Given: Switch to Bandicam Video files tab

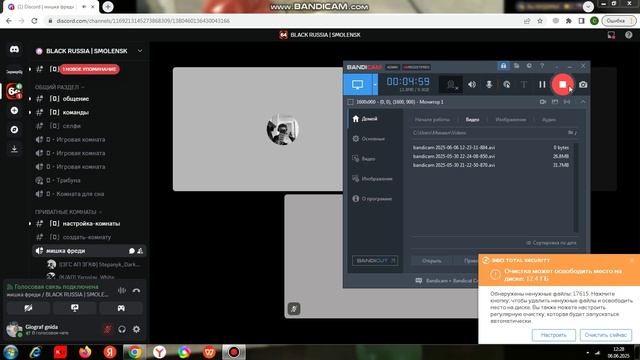Looking at the screenshot, I should click(x=472, y=120).
